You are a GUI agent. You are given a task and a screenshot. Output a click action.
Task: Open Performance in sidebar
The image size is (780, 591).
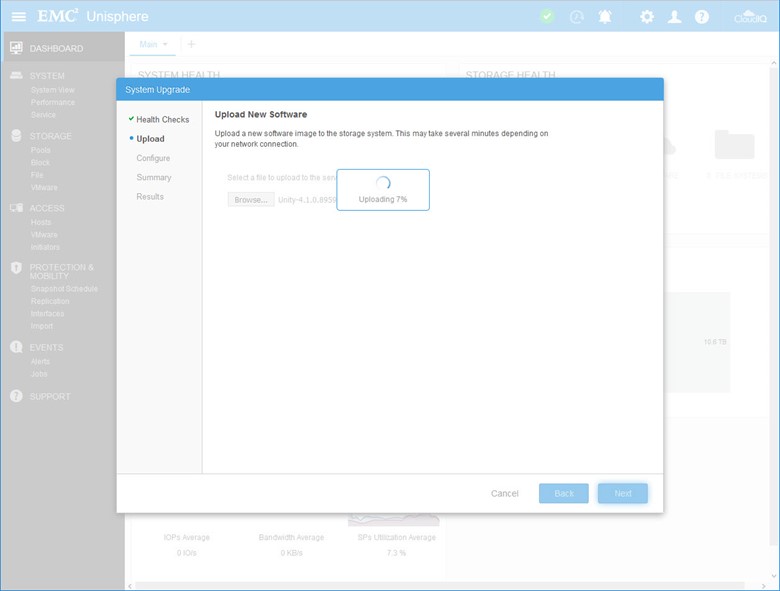[x=53, y=102]
